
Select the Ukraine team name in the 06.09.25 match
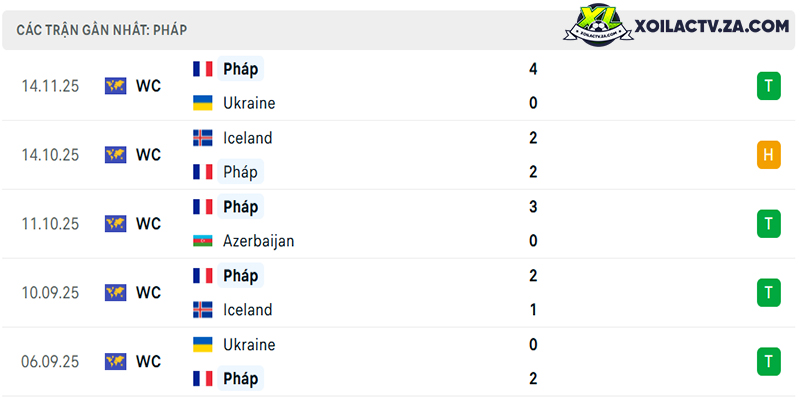tap(249, 344)
